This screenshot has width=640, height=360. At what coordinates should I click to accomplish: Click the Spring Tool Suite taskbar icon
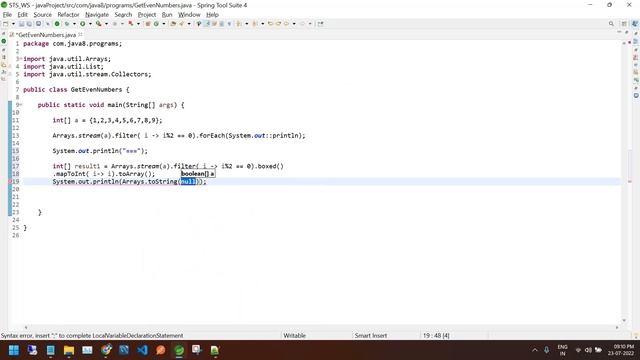click(179, 350)
